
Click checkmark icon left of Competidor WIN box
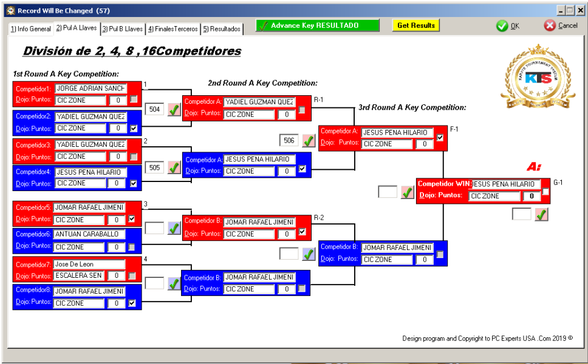click(407, 192)
